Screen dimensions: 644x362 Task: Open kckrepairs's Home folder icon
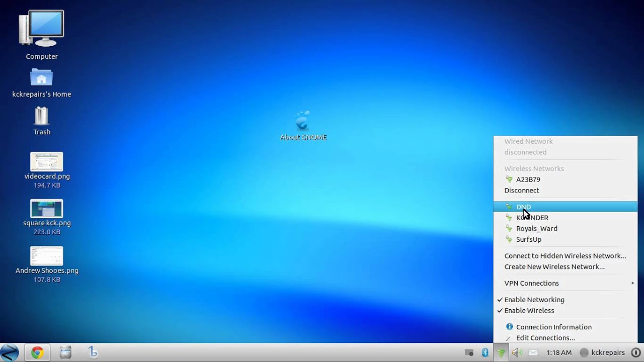click(41, 77)
